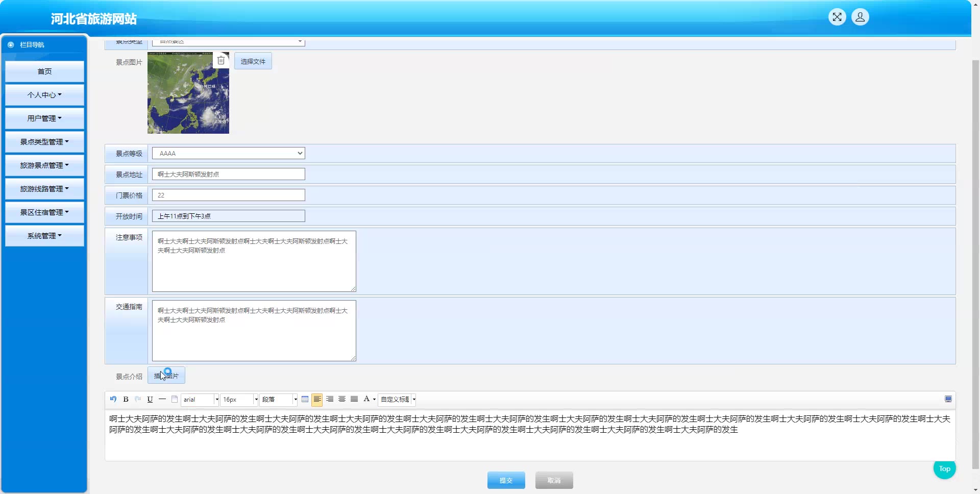
Task: Click the 门票价格 field label
Action: click(x=129, y=195)
